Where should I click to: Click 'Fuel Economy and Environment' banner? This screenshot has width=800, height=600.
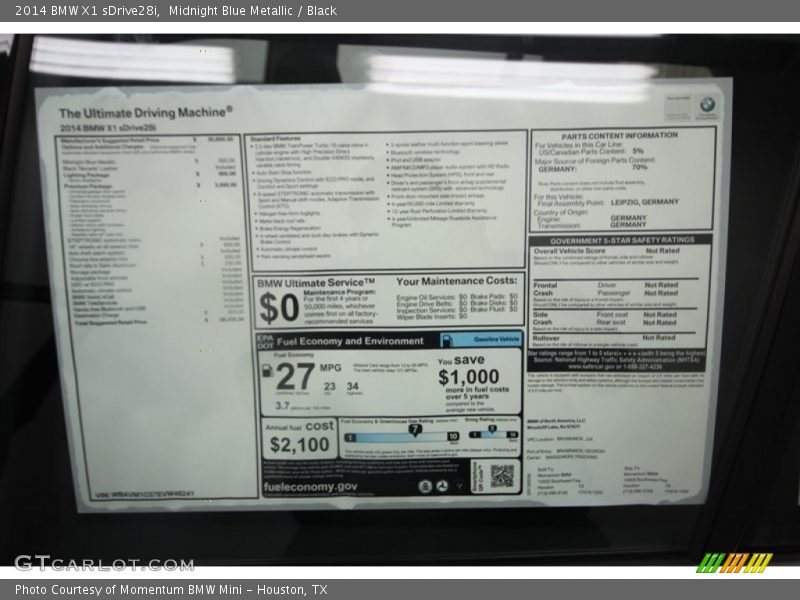click(350, 341)
